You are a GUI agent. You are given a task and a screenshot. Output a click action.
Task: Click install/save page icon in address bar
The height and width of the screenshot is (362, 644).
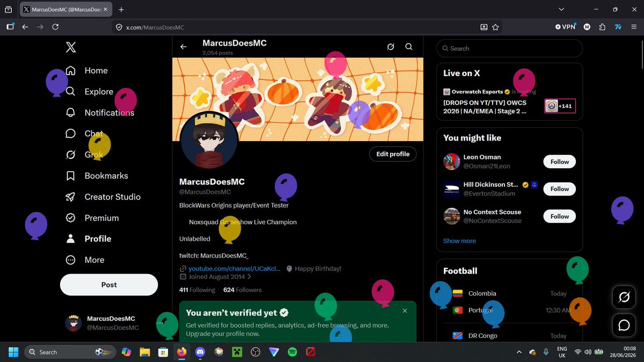click(x=484, y=27)
